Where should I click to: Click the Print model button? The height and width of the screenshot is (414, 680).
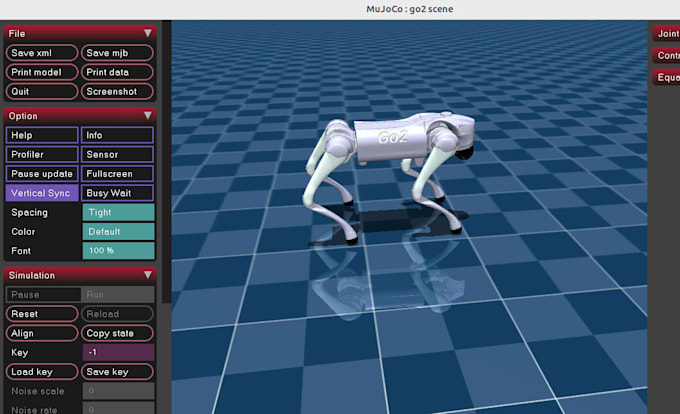pyautogui.click(x=42, y=72)
